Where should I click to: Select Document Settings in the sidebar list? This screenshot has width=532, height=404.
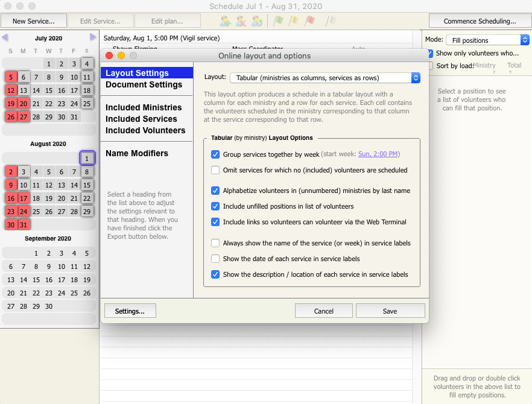click(144, 85)
